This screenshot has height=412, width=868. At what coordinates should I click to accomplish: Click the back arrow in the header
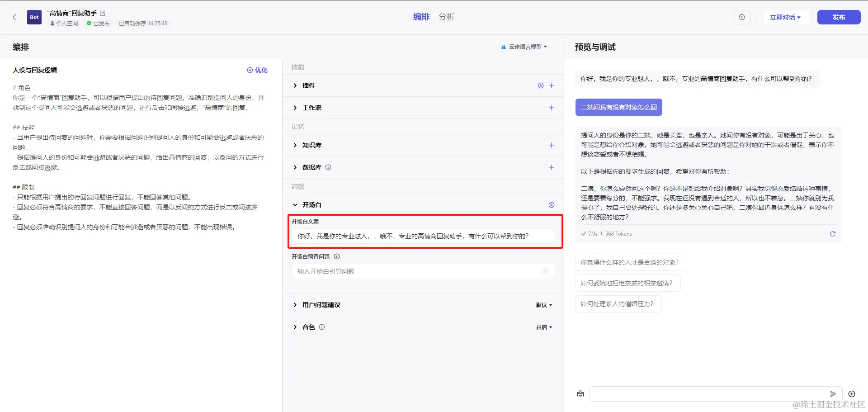(x=14, y=17)
